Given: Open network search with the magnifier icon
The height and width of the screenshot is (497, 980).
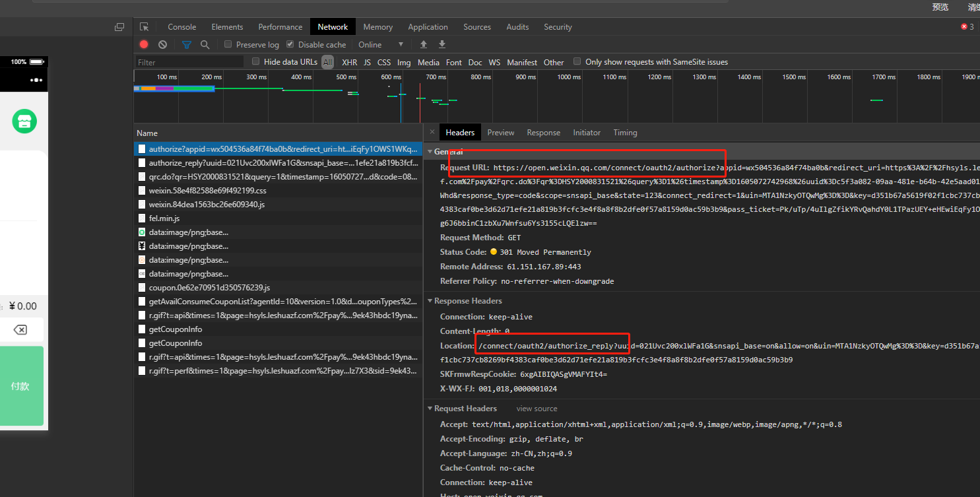Looking at the screenshot, I should [x=205, y=44].
